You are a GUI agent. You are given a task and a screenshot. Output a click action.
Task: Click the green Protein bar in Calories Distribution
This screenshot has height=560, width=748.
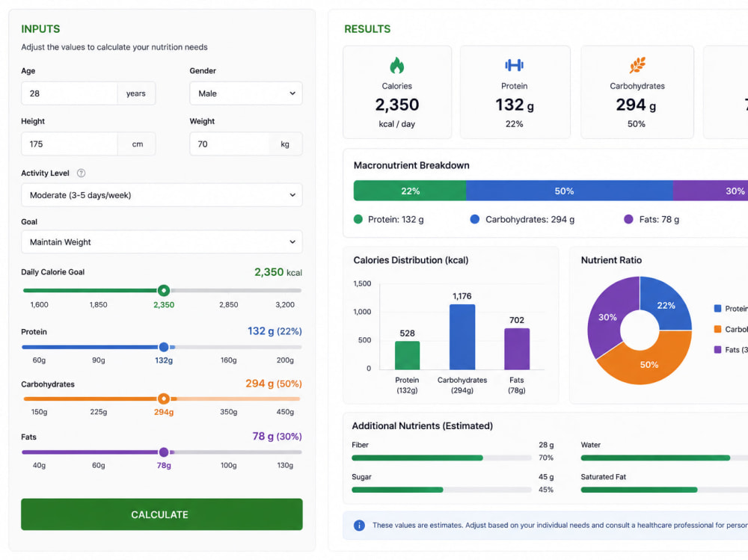tap(407, 355)
